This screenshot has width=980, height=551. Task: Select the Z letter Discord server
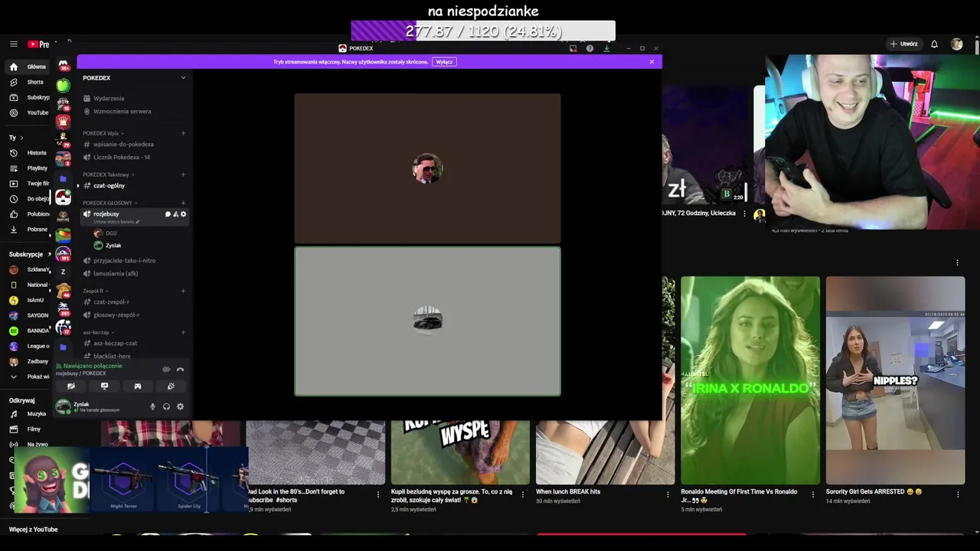[x=64, y=272]
